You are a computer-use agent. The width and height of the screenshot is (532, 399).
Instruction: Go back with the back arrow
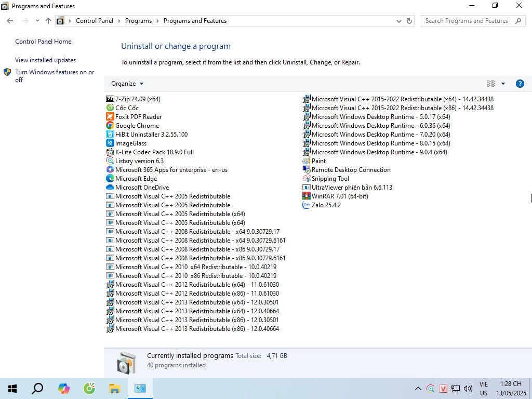click(x=10, y=21)
